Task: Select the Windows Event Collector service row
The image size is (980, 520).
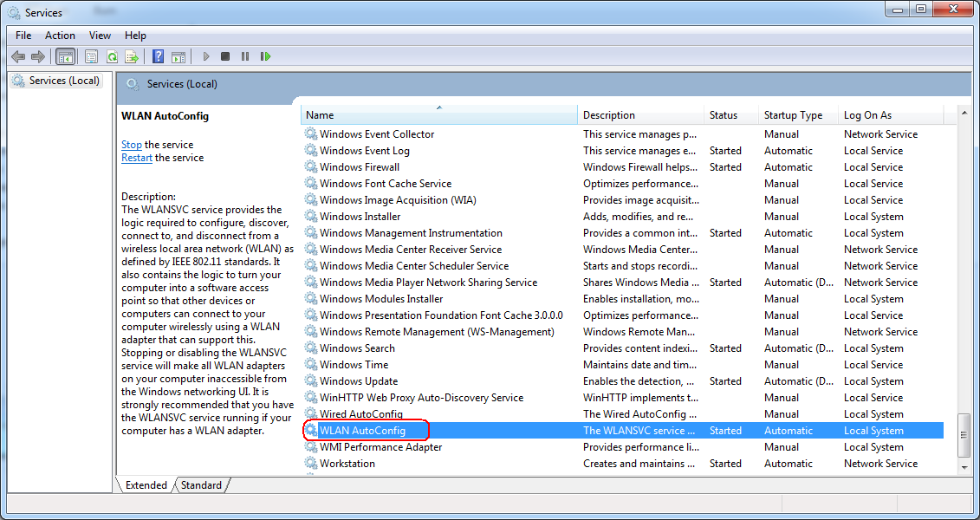Action: point(623,134)
